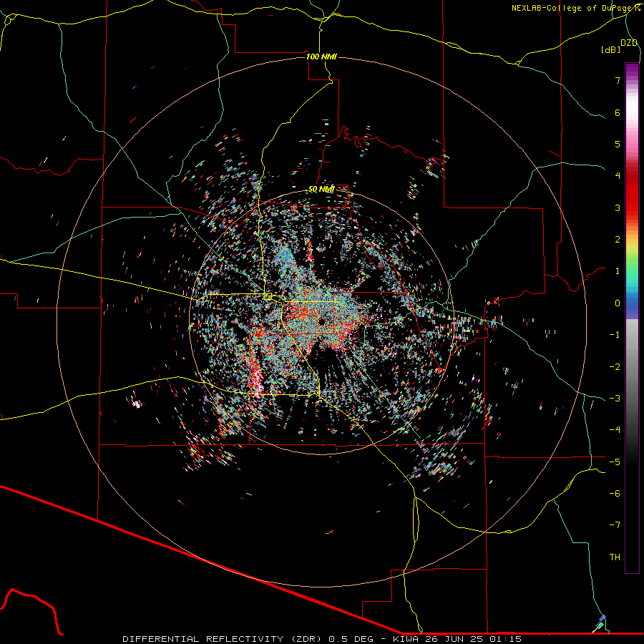Click the 5 value on color scale
The height and width of the screenshot is (644, 644).
[x=618, y=144]
